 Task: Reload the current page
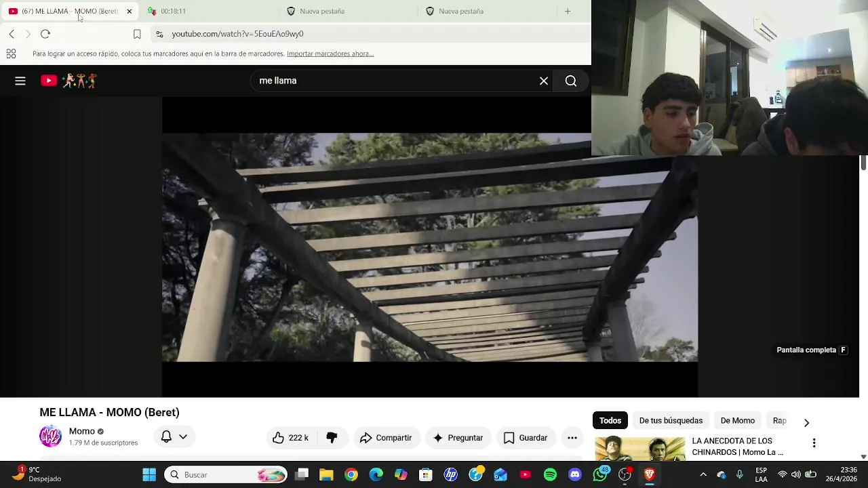[x=45, y=34]
